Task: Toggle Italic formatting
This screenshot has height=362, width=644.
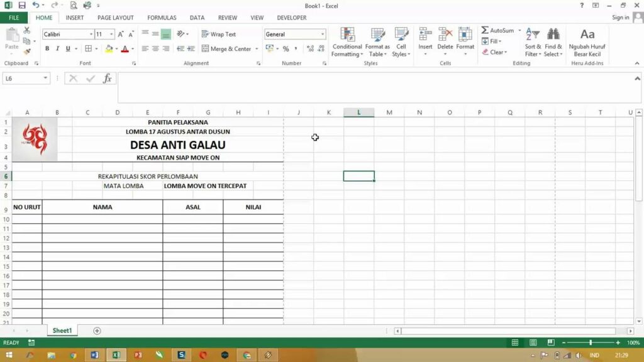Action: pyautogui.click(x=57, y=48)
